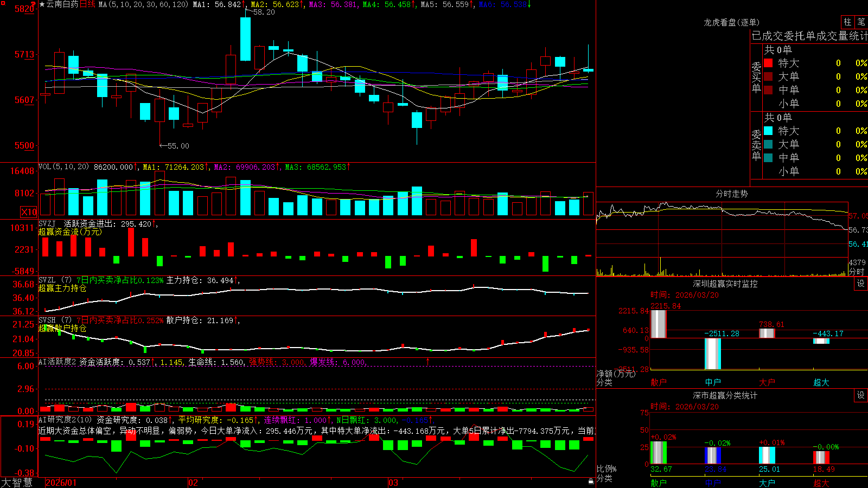Click the VOL(5,10,20) indicator label
868x488 pixels.
[63, 167]
